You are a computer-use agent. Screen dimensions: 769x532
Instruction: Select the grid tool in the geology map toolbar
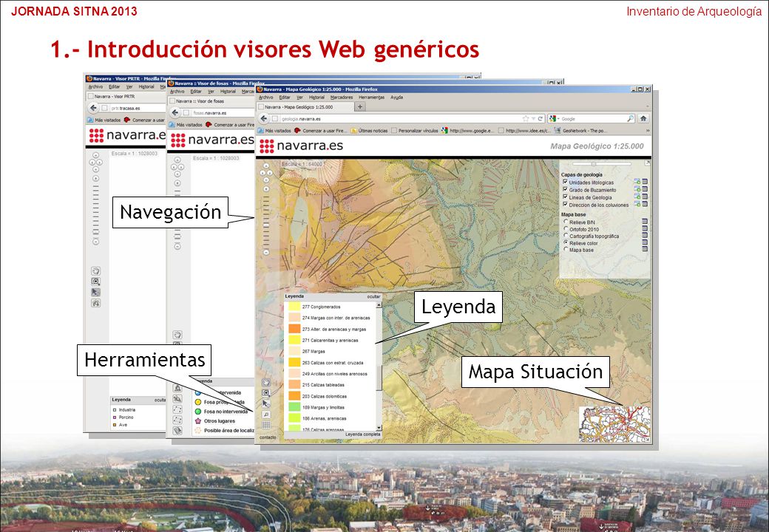[x=265, y=425]
